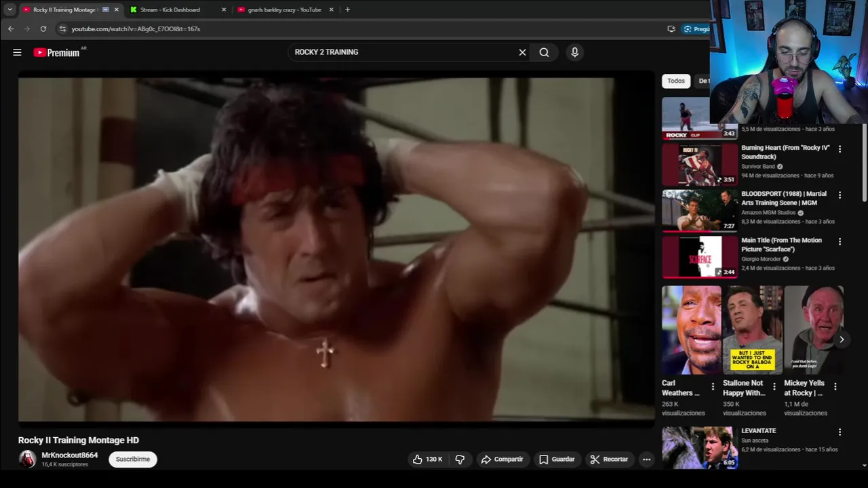Open the Carl Weathers short thumbnail
Image resolution: width=868 pixels, height=488 pixels.
692,330
